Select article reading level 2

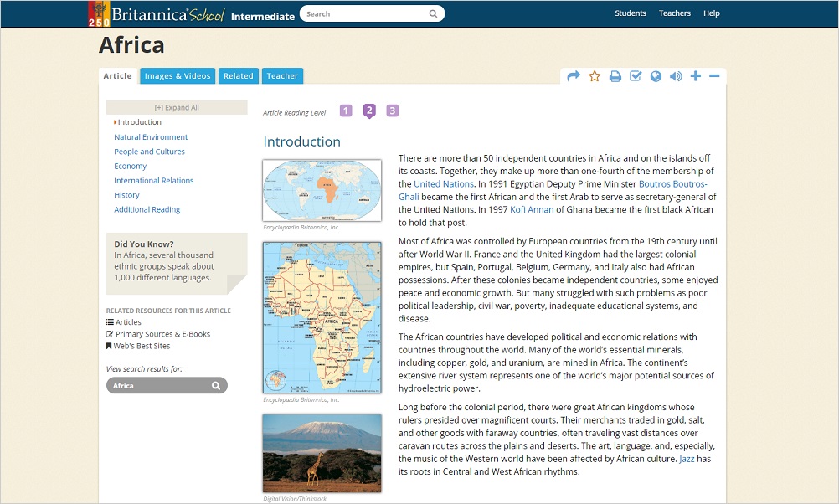point(369,111)
